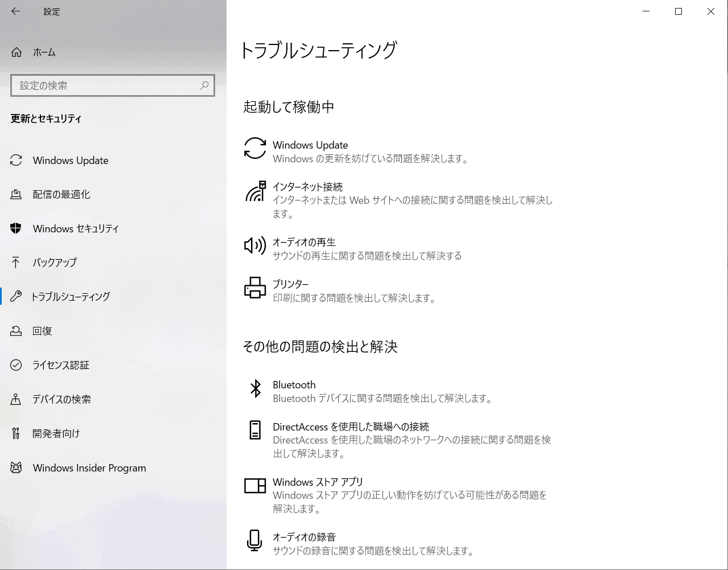Click the 更新とセキュリティ section label
The image size is (728, 570).
click(46, 118)
